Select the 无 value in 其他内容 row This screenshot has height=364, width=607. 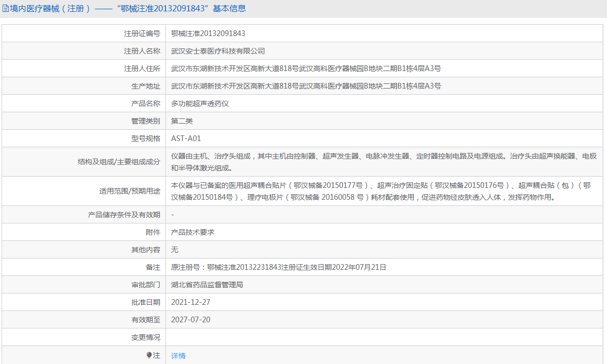[175, 250]
